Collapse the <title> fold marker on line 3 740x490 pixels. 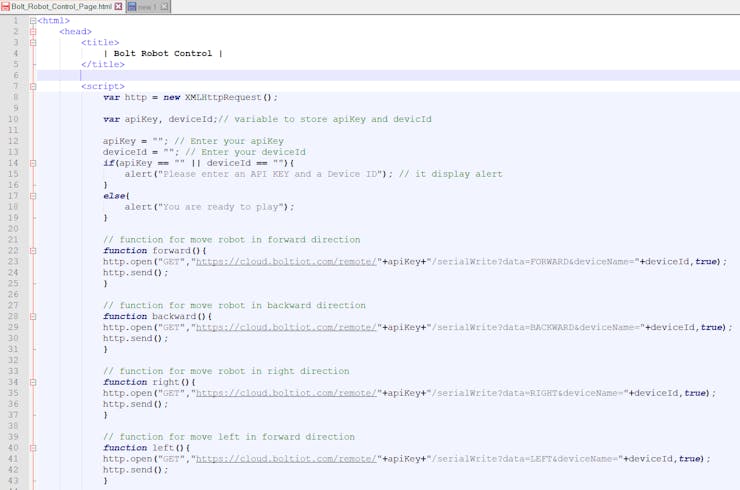(33, 42)
